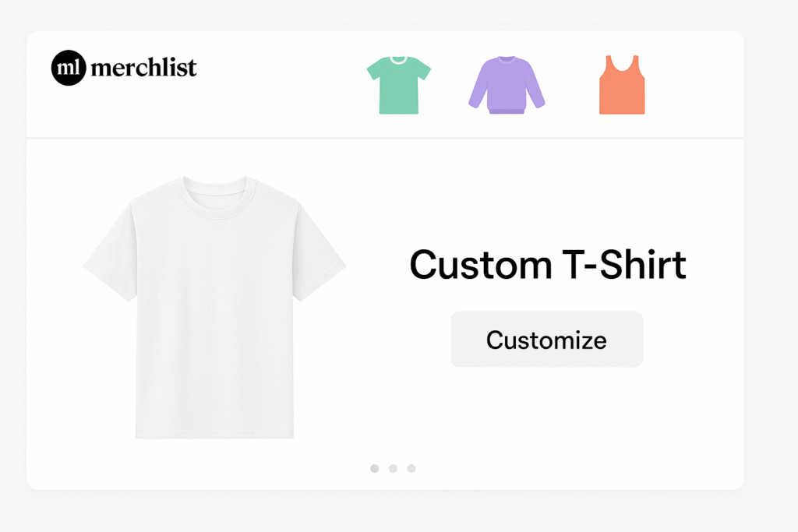Click the white collar of green tee icon
This screenshot has width=798, height=532.
(398, 60)
